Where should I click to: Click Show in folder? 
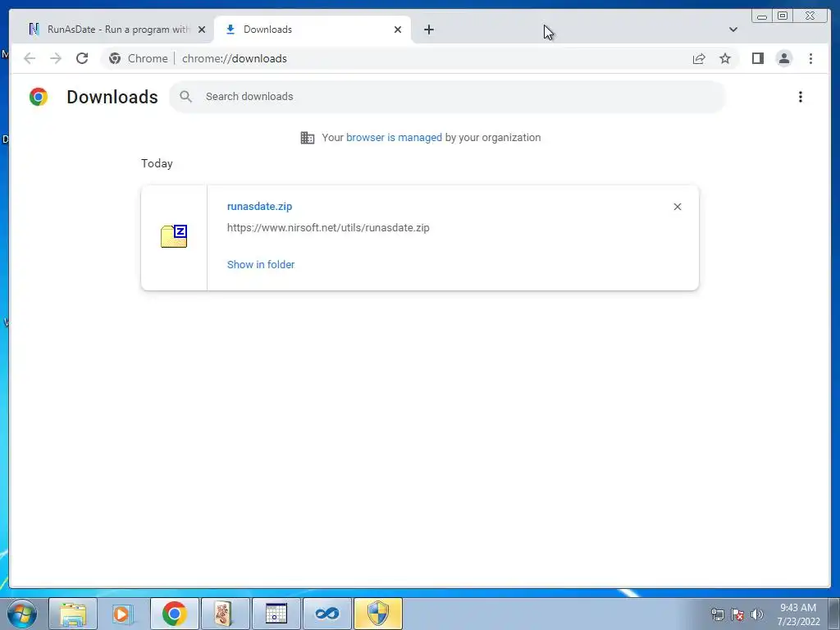click(x=261, y=265)
